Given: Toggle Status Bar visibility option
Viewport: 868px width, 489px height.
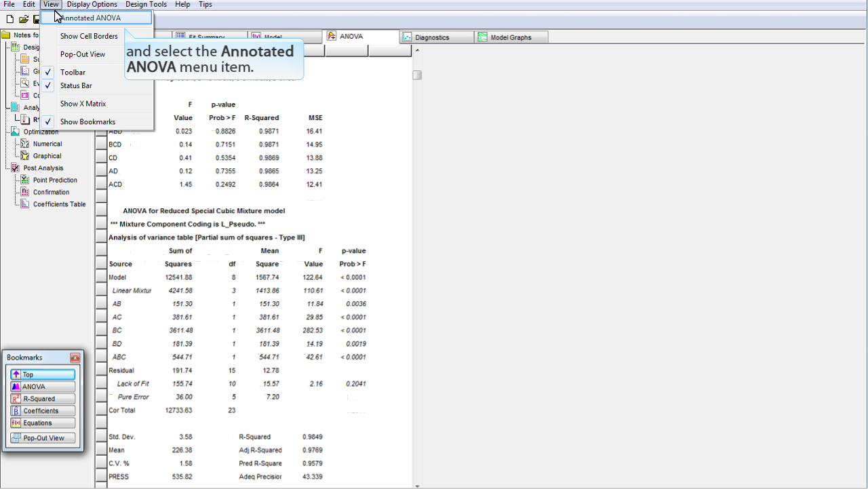Looking at the screenshot, I should pos(76,86).
